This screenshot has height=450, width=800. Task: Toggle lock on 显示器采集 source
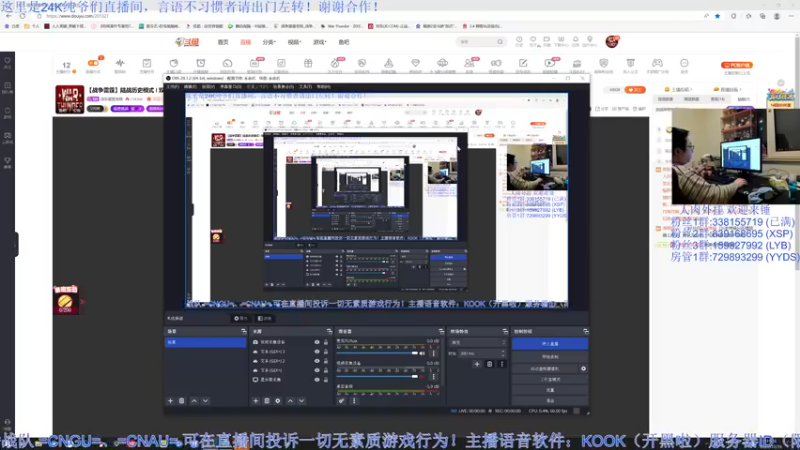(x=326, y=380)
